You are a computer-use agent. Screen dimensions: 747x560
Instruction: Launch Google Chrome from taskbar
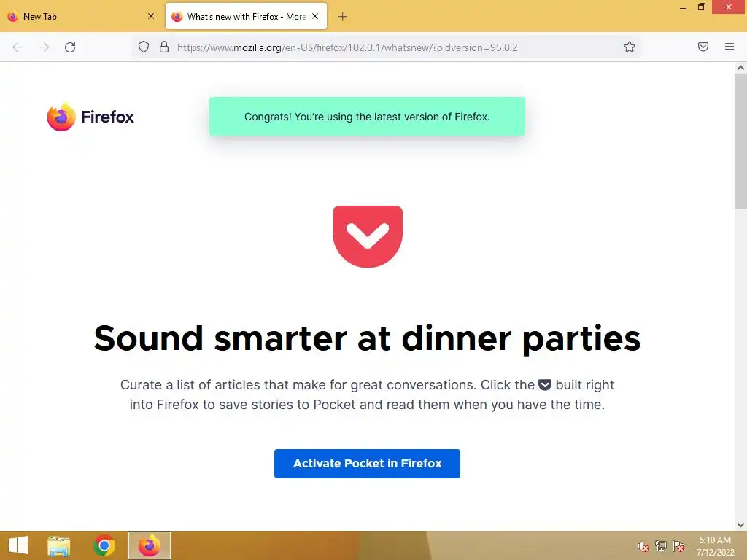click(x=104, y=545)
